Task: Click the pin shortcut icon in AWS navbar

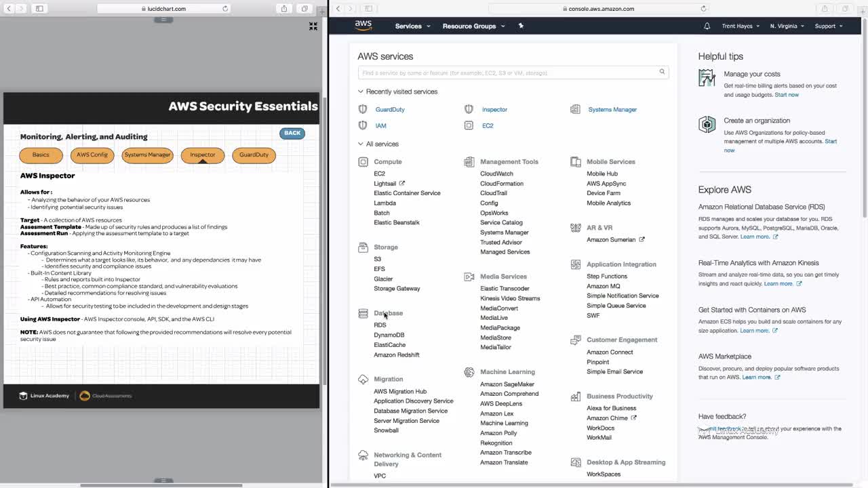Action: (x=521, y=26)
